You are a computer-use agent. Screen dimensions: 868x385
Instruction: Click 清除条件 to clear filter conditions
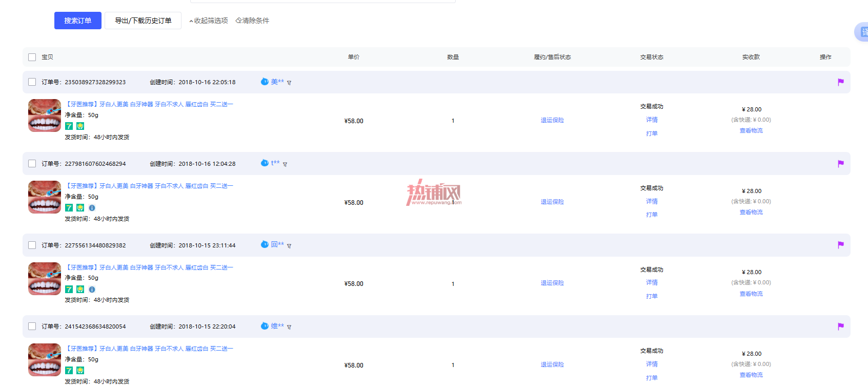point(252,21)
